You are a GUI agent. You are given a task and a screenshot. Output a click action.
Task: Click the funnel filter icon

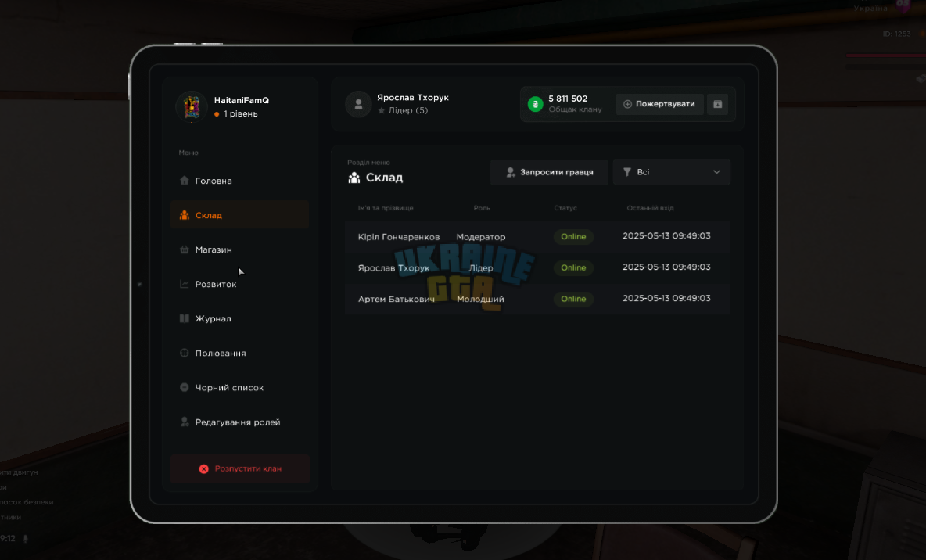pos(627,172)
